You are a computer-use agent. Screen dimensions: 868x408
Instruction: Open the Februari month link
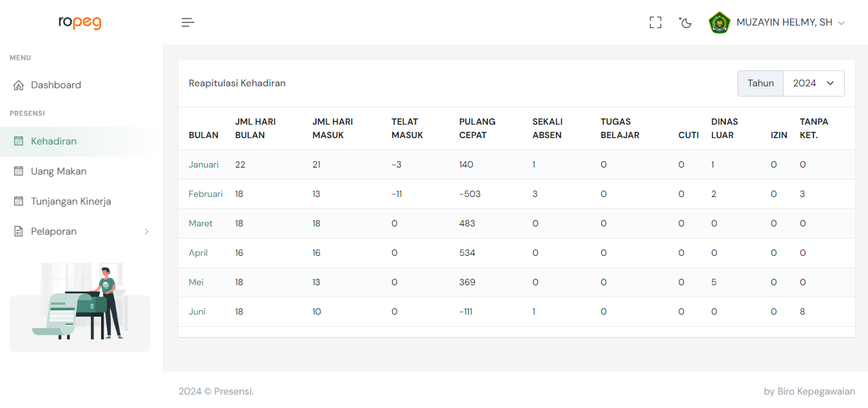point(205,194)
